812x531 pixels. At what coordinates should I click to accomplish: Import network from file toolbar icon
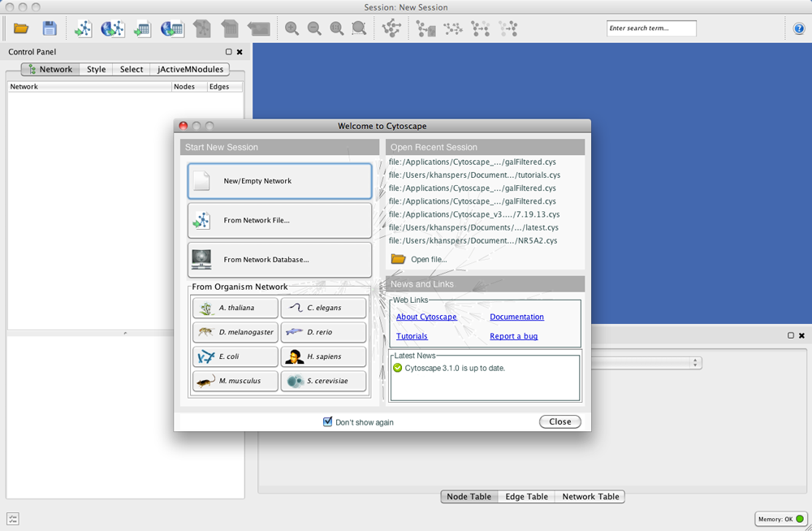tap(83, 28)
